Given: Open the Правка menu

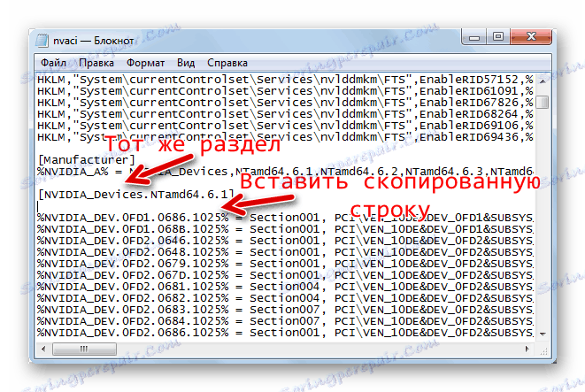Looking at the screenshot, I should 96,63.
